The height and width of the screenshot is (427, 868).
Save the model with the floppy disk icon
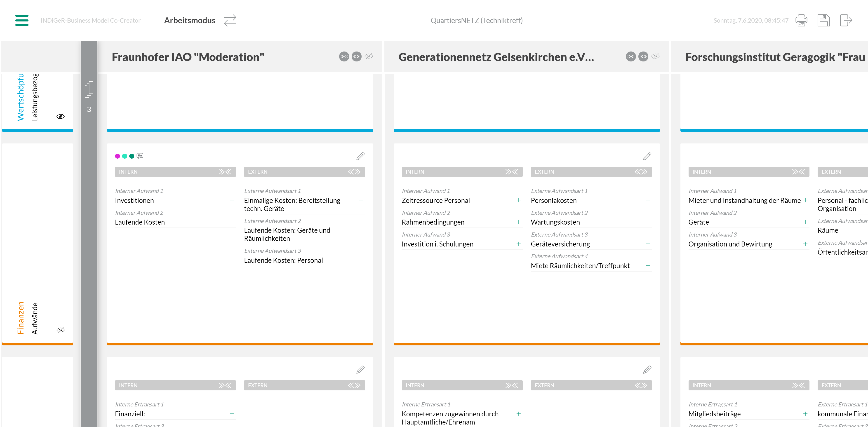pos(823,20)
